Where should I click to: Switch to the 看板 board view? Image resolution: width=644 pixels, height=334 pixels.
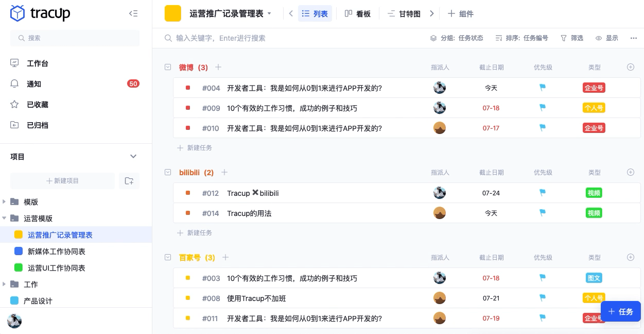pyautogui.click(x=358, y=13)
